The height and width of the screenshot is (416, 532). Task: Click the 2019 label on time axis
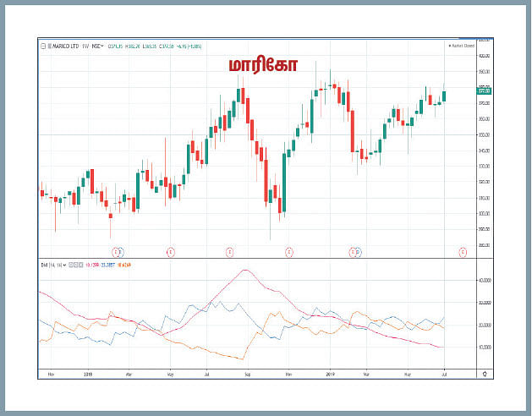click(x=330, y=375)
